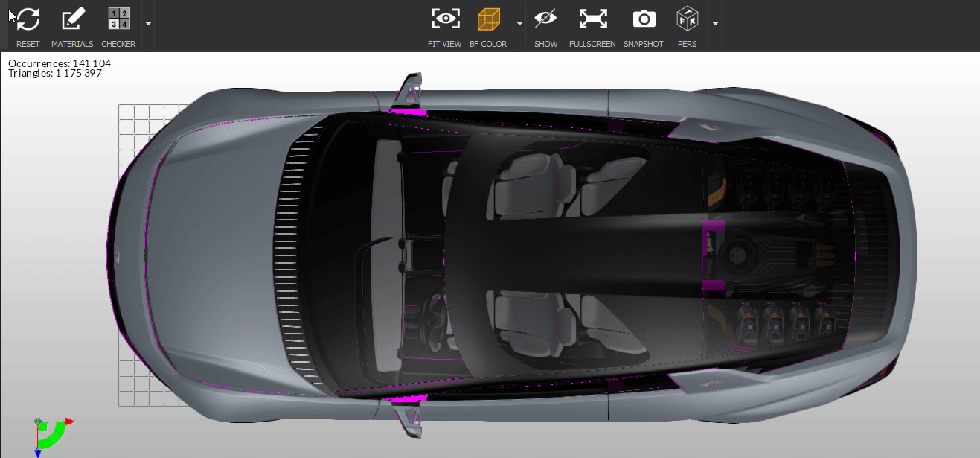Click the Fit View icon
Image resolution: width=980 pixels, height=458 pixels.
tap(445, 19)
